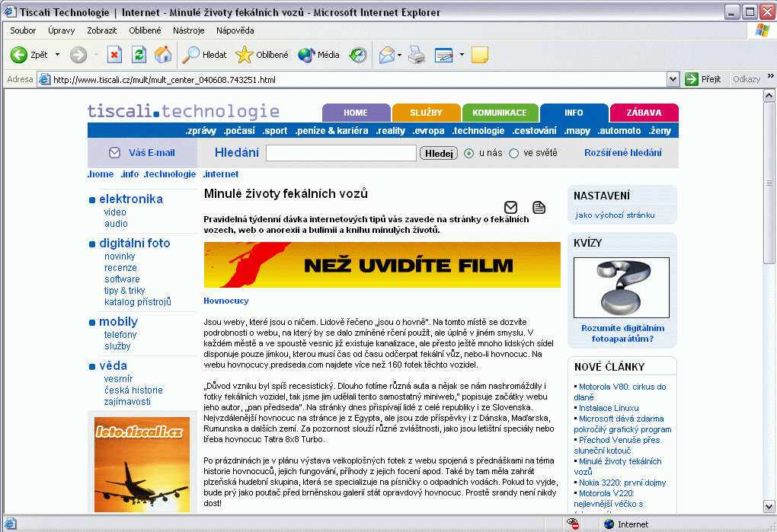Click status bar page icon
Viewport: 777px width, 532px height.
point(11,524)
